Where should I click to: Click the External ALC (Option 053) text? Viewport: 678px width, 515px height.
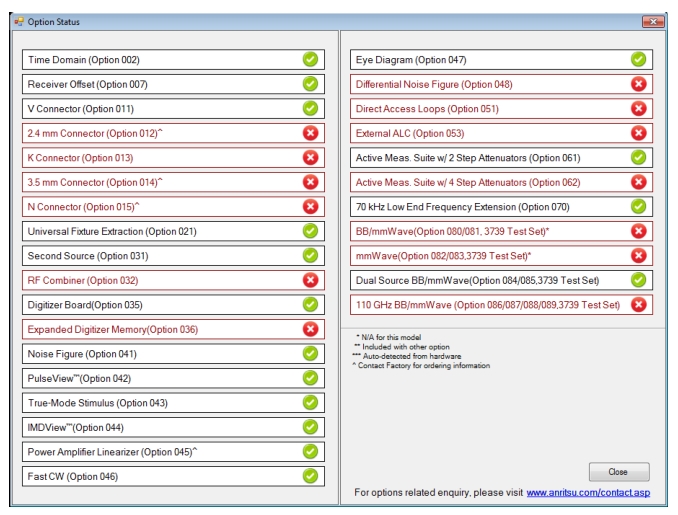(410, 134)
